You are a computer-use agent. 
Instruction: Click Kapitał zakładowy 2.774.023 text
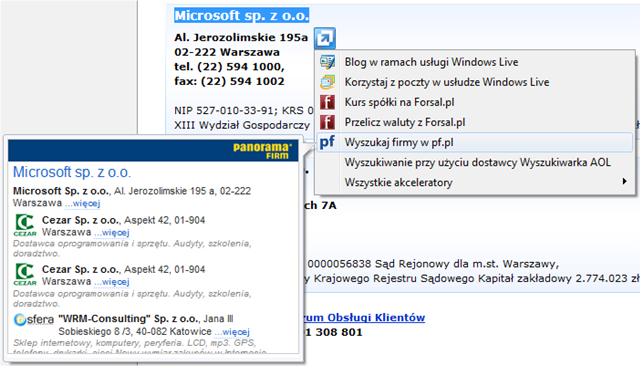[559, 279]
